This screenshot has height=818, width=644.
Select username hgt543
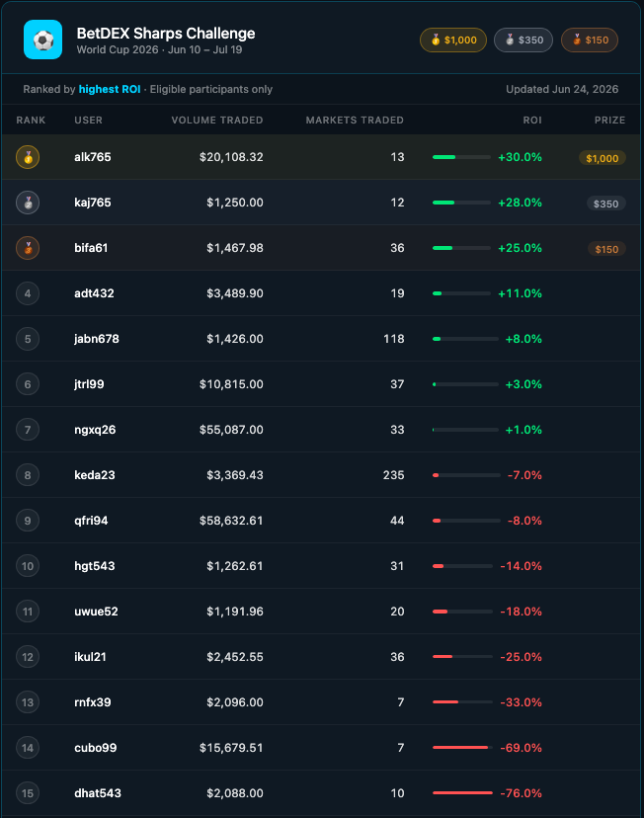pyautogui.click(x=95, y=565)
